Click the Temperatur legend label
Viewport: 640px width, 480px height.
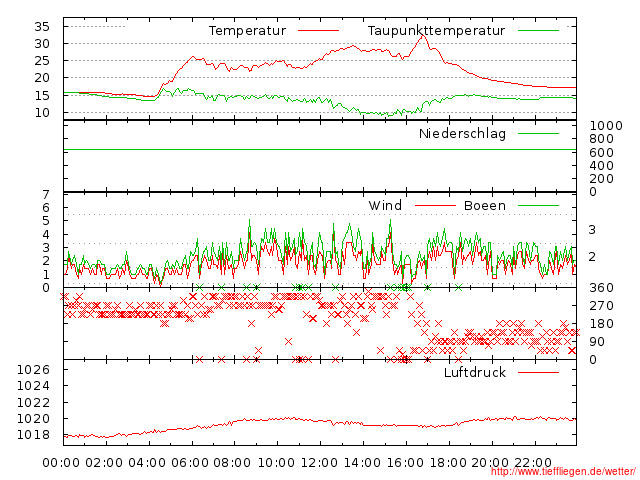point(247,31)
